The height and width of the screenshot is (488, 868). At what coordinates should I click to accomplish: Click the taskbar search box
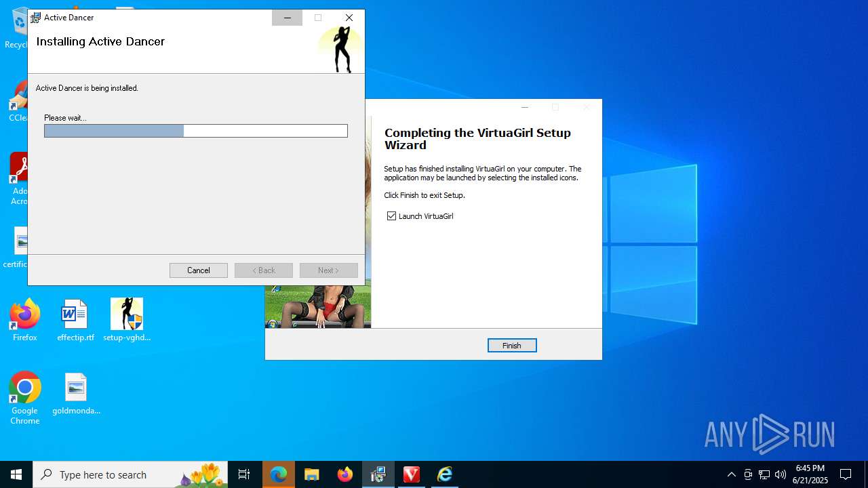tap(130, 474)
